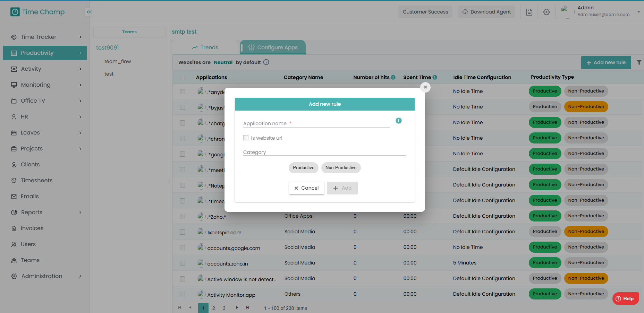The width and height of the screenshot is (644, 313).
Task: Click the Time Tracker sidebar icon
Action: (x=14, y=37)
